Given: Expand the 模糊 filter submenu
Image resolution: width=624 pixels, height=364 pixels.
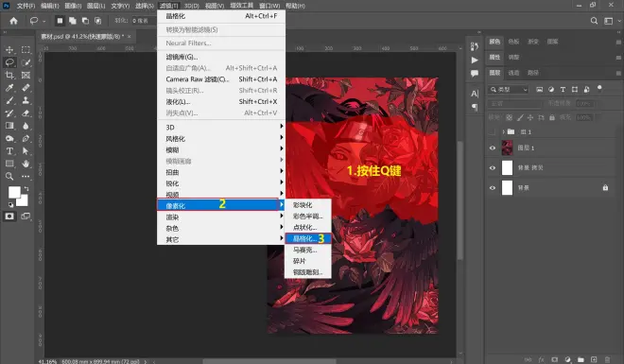Looking at the screenshot, I should 220,149.
